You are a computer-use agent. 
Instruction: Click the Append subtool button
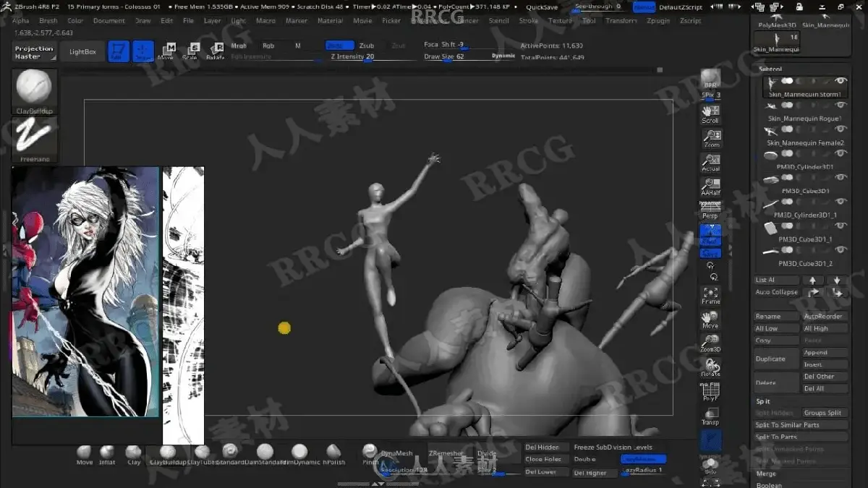[x=825, y=353]
